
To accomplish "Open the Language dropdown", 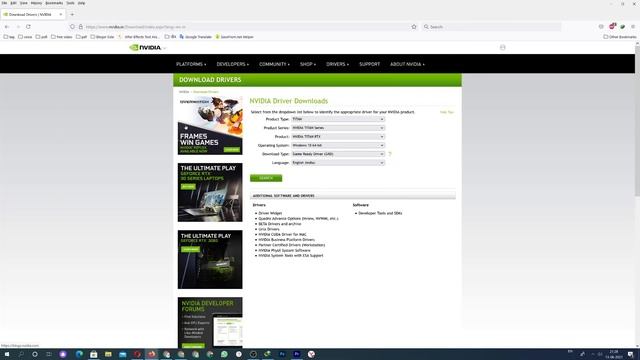I will (338, 162).
